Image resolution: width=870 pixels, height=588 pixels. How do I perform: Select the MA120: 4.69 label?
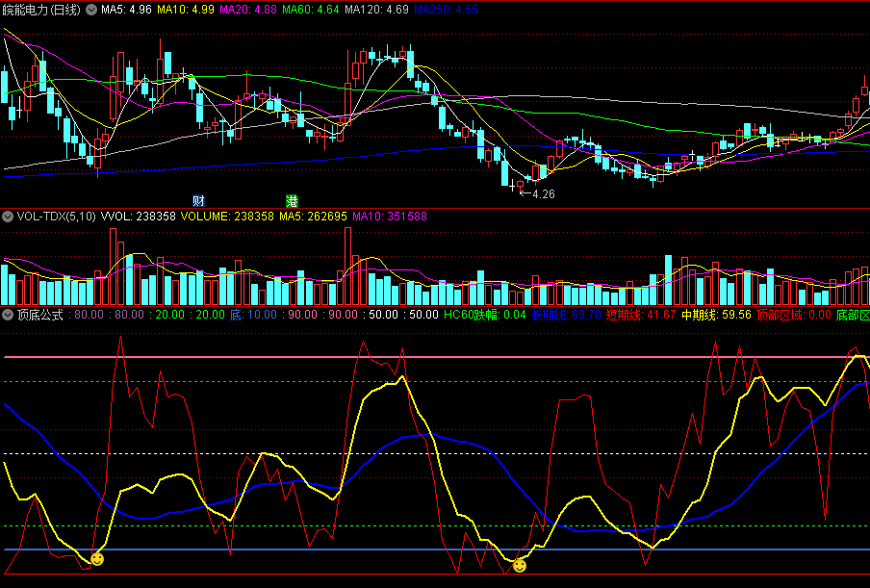click(376, 10)
